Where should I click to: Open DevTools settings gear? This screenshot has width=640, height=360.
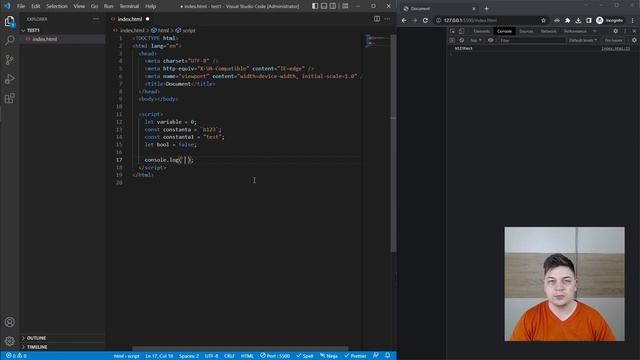pos(616,31)
